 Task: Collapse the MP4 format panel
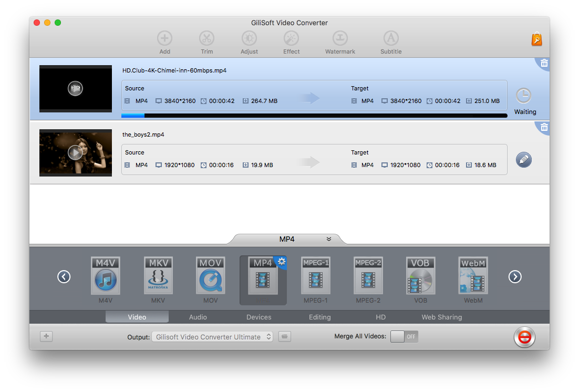click(329, 239)
